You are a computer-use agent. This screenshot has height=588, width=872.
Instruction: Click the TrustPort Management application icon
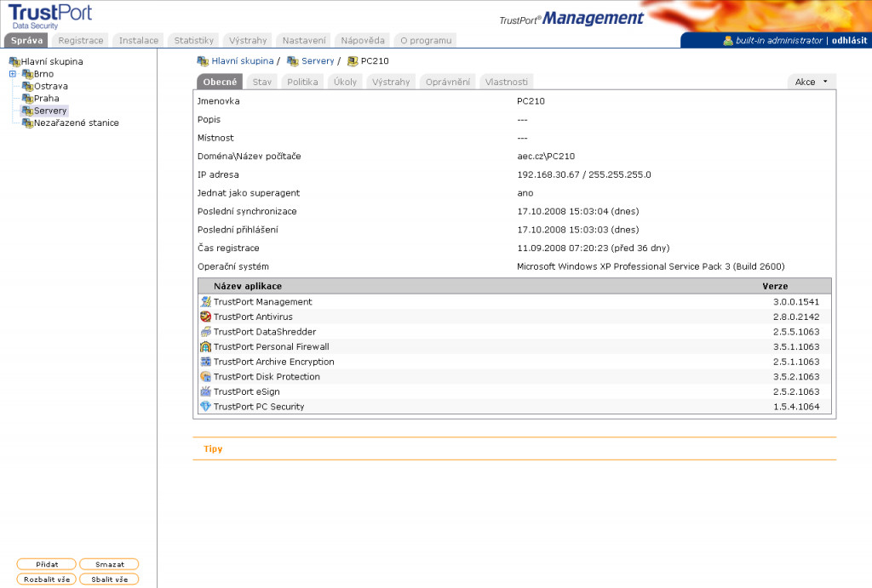(x=205, y=302)
